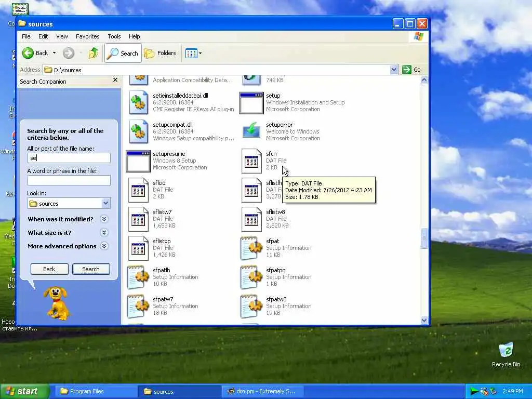Open the Back history dropdown arrow
The width and height of the screenshot is (532, 399).
tap(54, 53)
